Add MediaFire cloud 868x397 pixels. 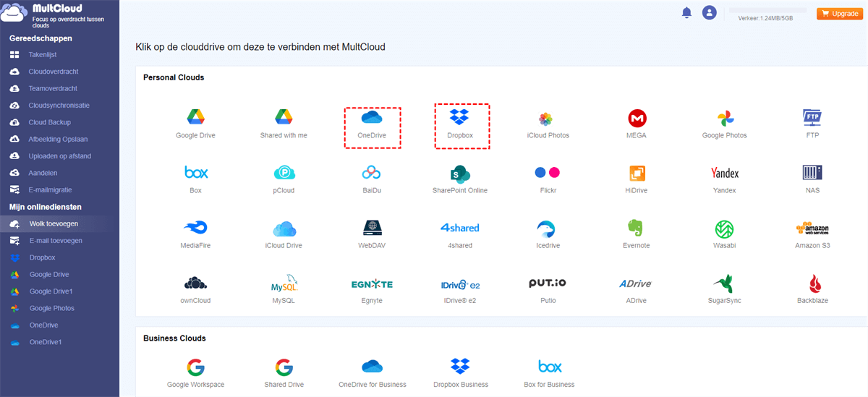195,234
